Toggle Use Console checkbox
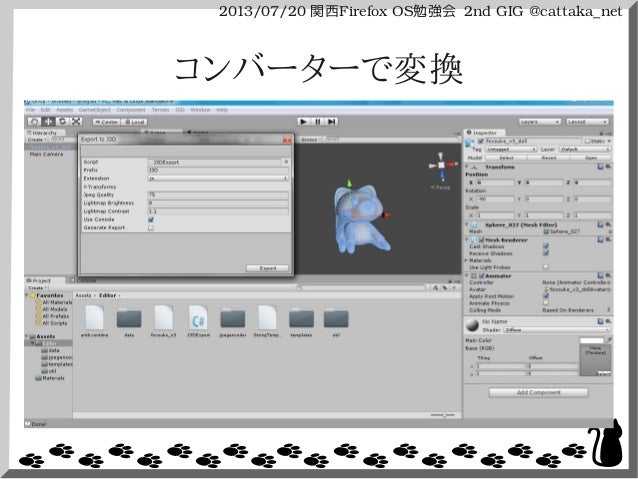The width and height of the screenshot is (638, 479). click(x=151, y=219)
